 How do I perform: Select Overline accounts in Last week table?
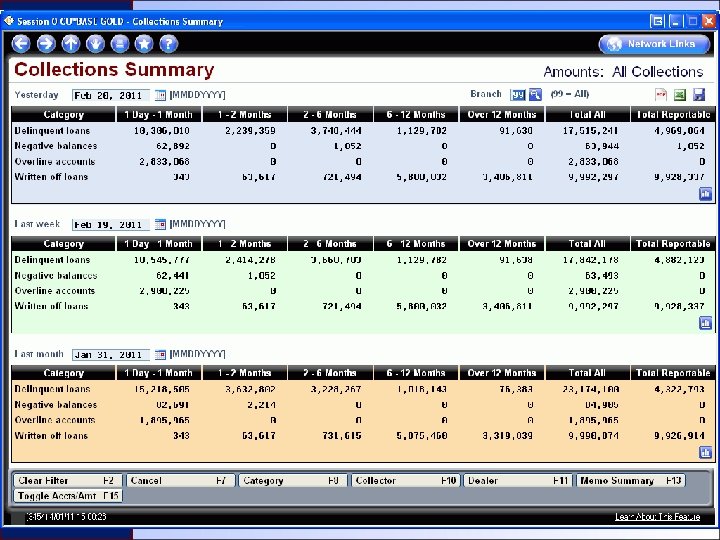point(55,291)
